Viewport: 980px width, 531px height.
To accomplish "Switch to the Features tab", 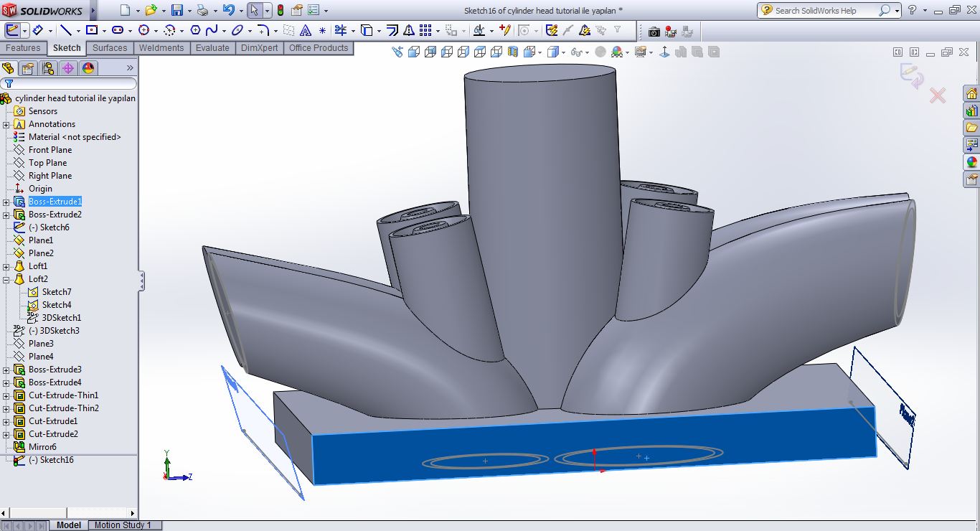I will (23, 48).
